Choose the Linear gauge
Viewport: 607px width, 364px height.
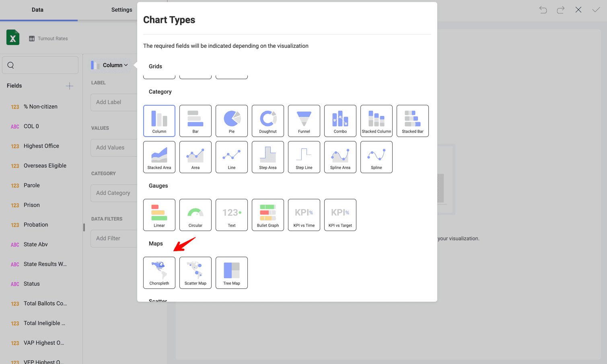tap(159, 215)
